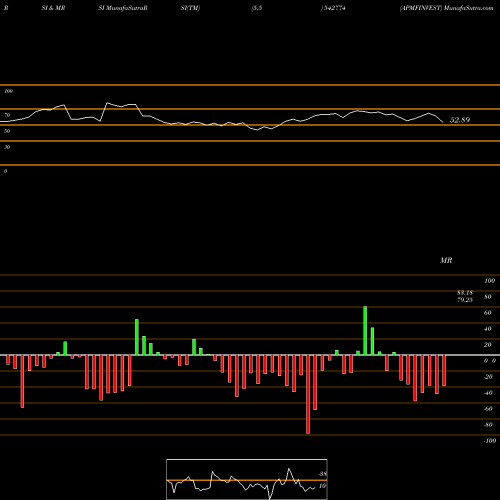Screen dimensions: 500x500
Task: Click the SI(TM) header label
Action: 190,8
